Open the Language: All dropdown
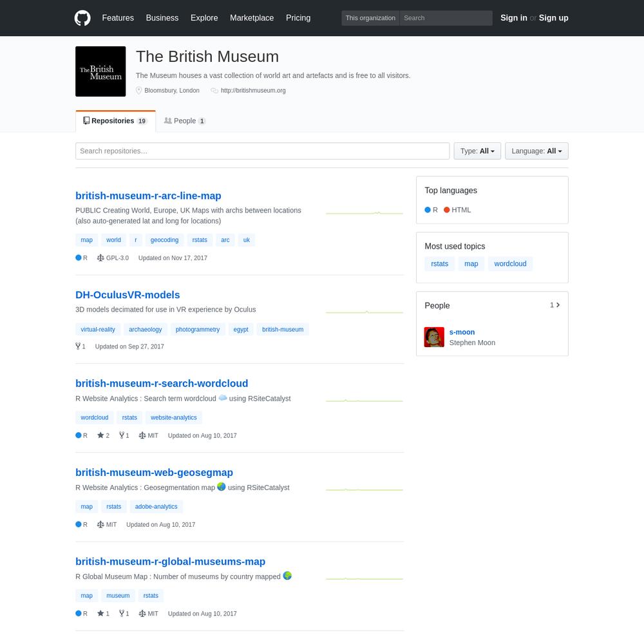644x644 pixels. (x=536, y=151)
